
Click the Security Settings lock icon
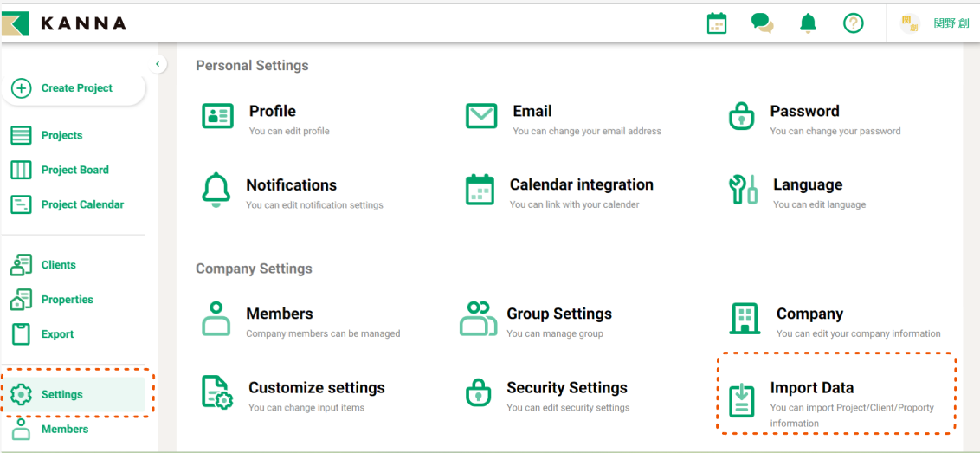click(x=479, y=392)
